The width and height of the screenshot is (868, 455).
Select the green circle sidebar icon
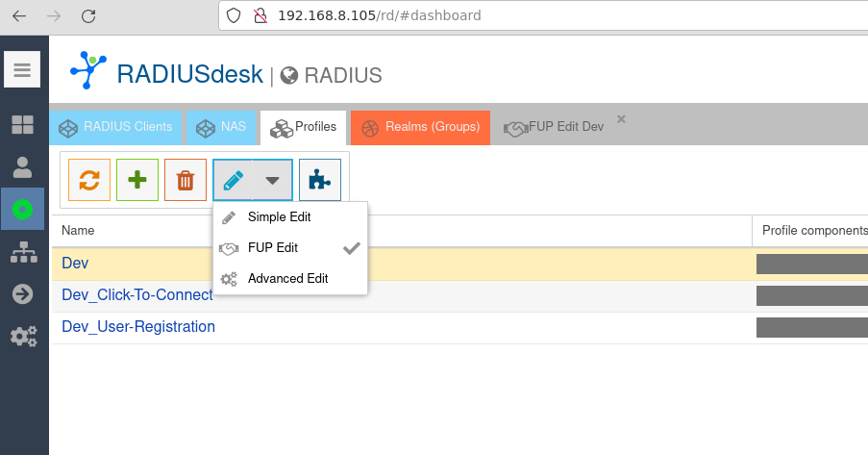pos(22,209)
